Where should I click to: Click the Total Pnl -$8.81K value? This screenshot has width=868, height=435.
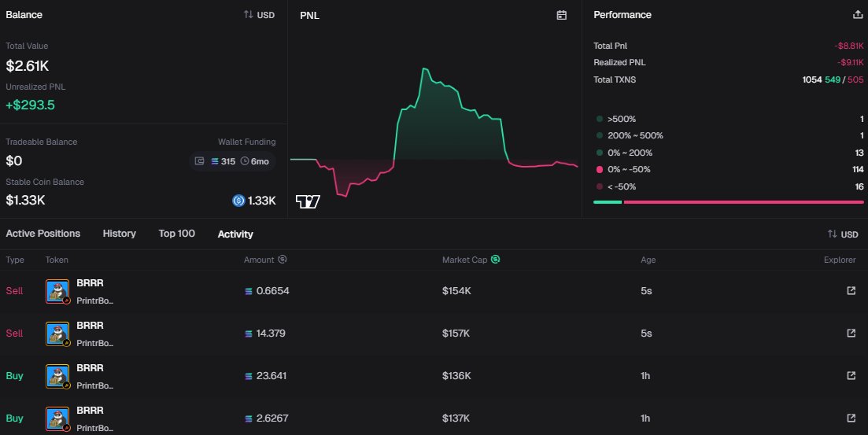pyautogui.click(x=848, y=46)
